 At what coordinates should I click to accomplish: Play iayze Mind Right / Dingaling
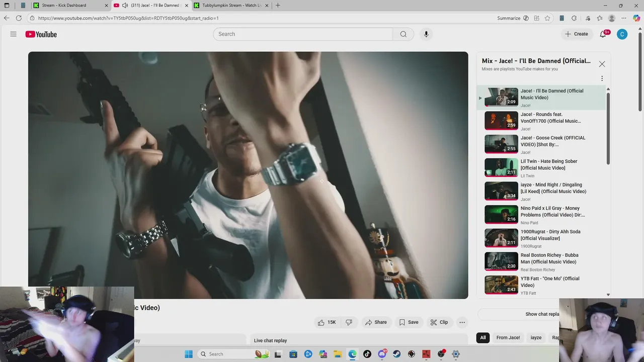[x=541, y=192]
